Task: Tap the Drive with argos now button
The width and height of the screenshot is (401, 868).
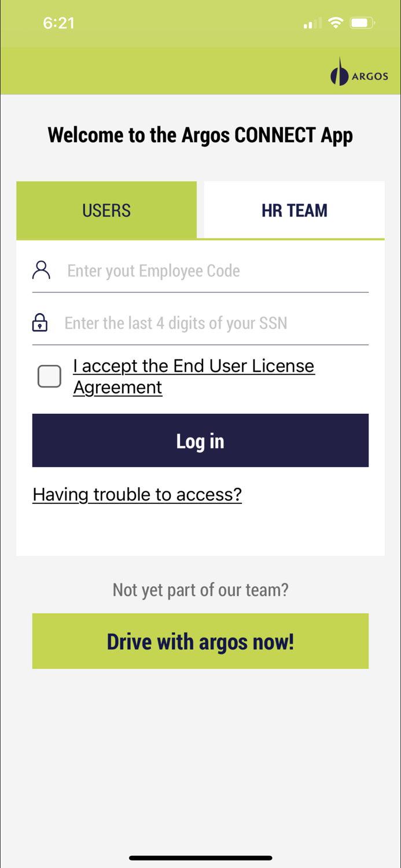Action: (200, 641)
